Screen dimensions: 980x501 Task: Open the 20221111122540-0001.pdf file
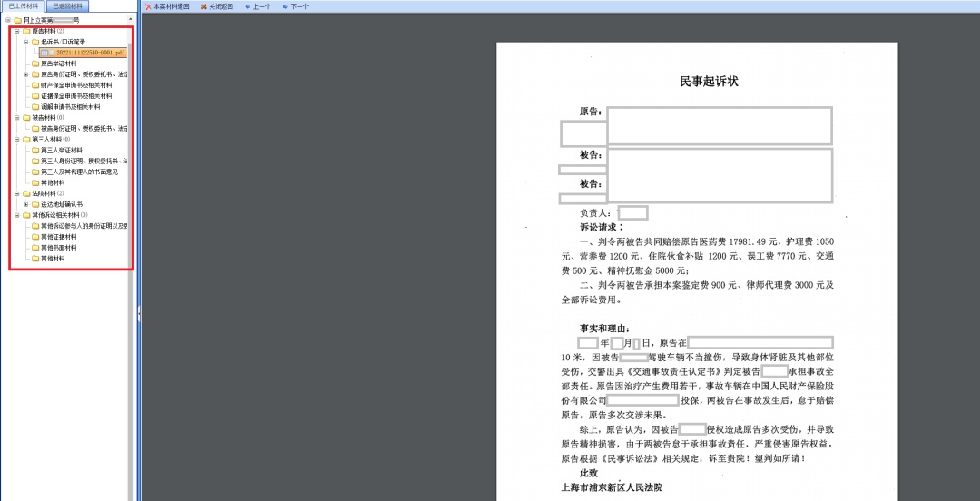click(90, 53)
